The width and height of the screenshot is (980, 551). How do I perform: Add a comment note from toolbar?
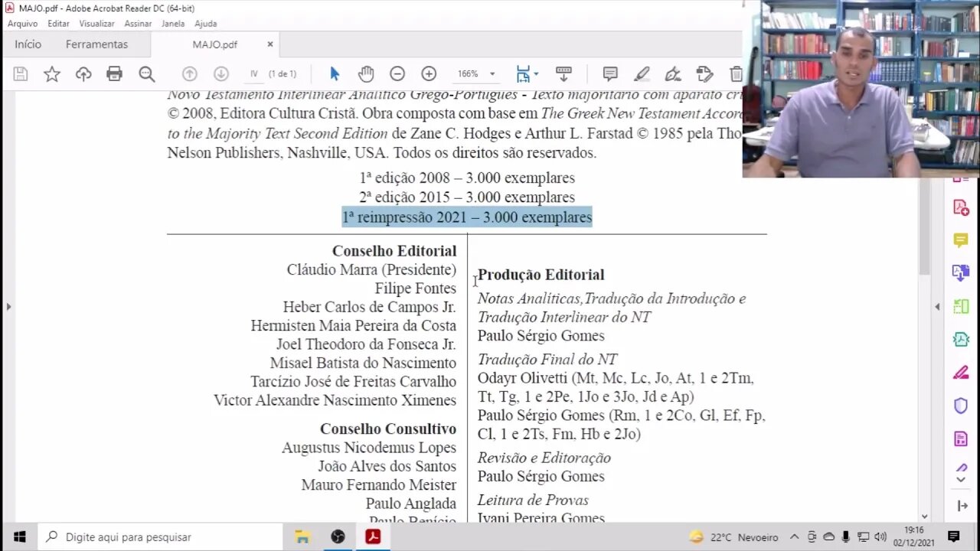coord(610,74)
